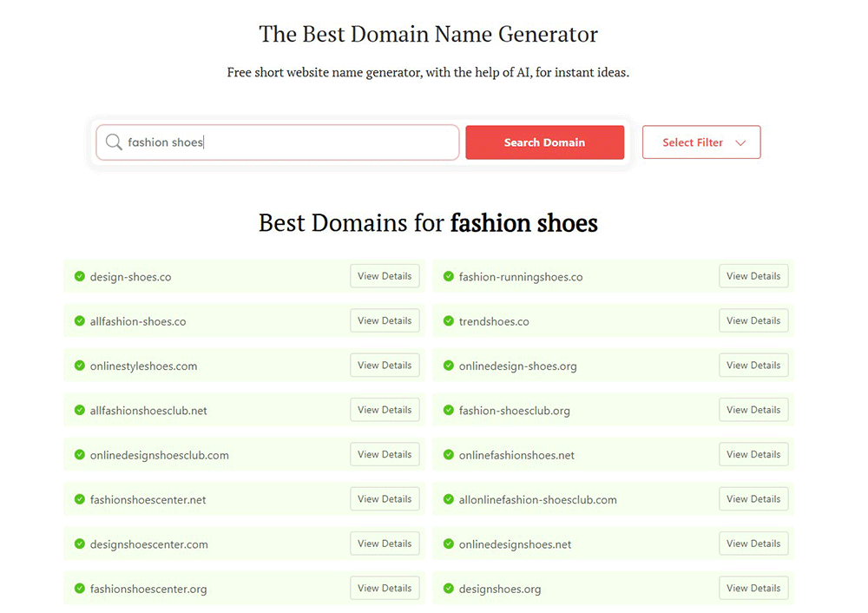View Details for onlinedesignshoes.net

(753, 544)
